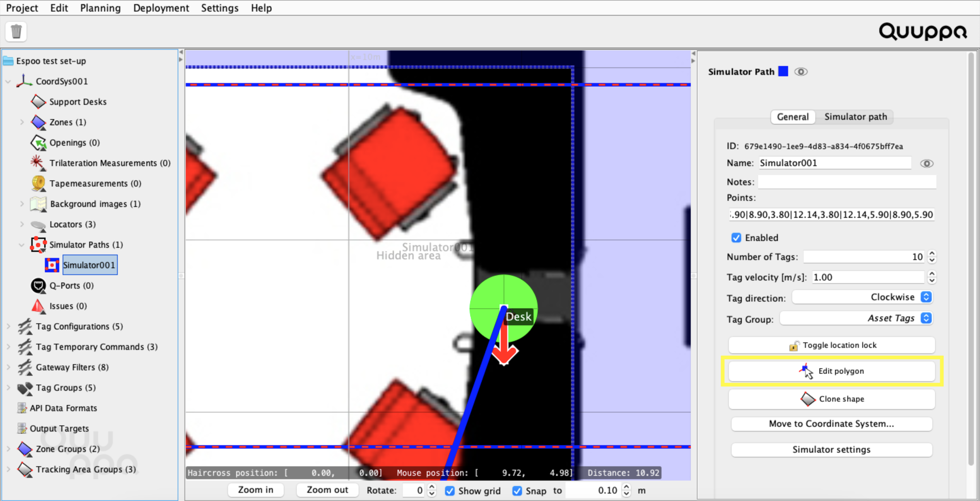Expand the Background images node
Image resolution: width=980 pixels, height=501 pixels.
click(22, 204)
